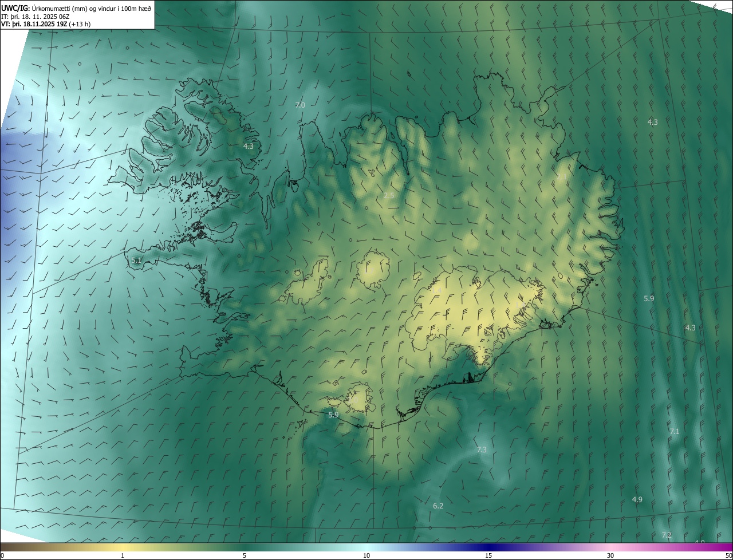Click the 15 tick label on the color scale
This screenshot has height=560, width=733.
488,556
